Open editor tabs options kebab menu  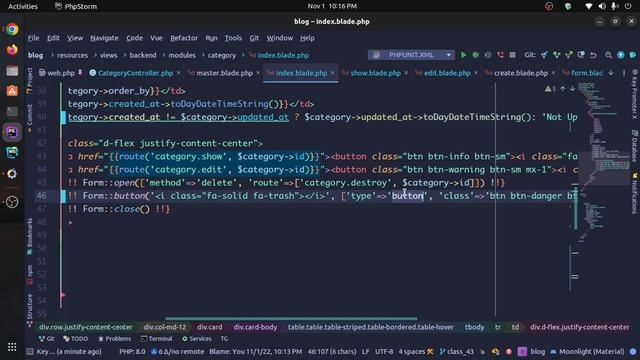[624, 73]
